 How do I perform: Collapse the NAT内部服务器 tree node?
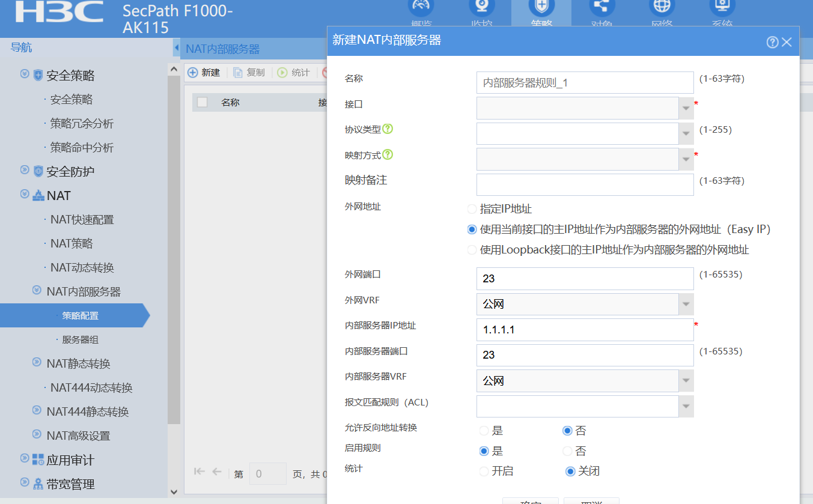coord(37,291)
